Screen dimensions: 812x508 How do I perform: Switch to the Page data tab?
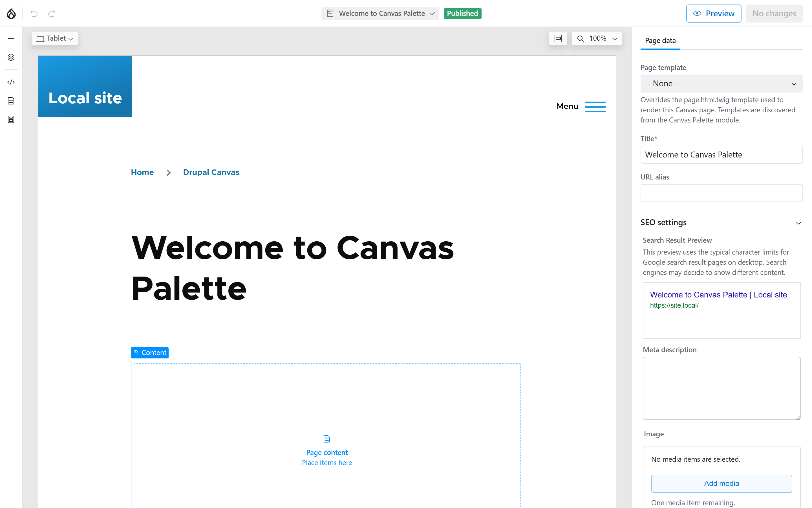click(660, 41)
